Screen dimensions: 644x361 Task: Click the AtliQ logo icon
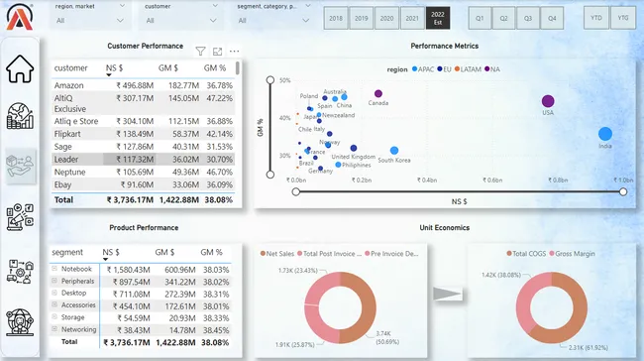[x=19, y=17]
